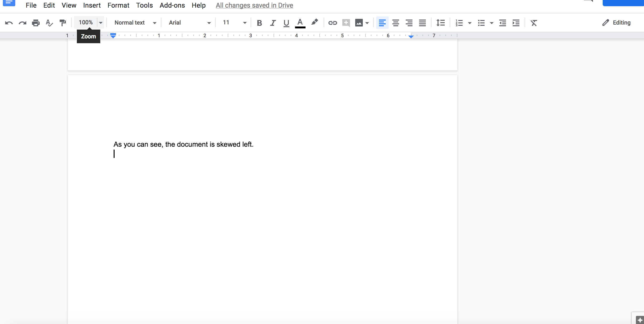This screenshot has height=324, width=644.
Task: Toggle the Editing mode indicator
Action: tap(618, 22)
